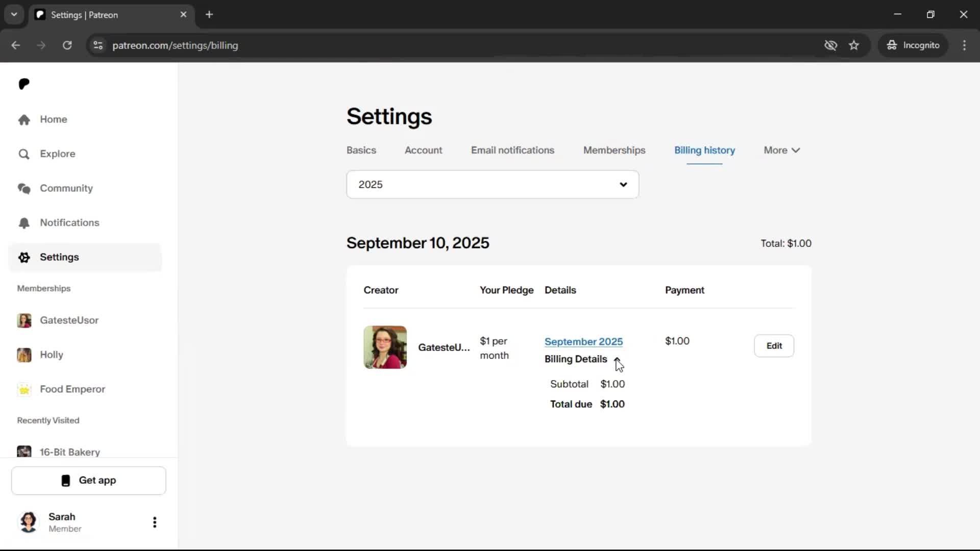Image resolution: width=980 pixels, height=551 pixels.
Task: Open Sarah's profile avatar
Action: [29, 522]
